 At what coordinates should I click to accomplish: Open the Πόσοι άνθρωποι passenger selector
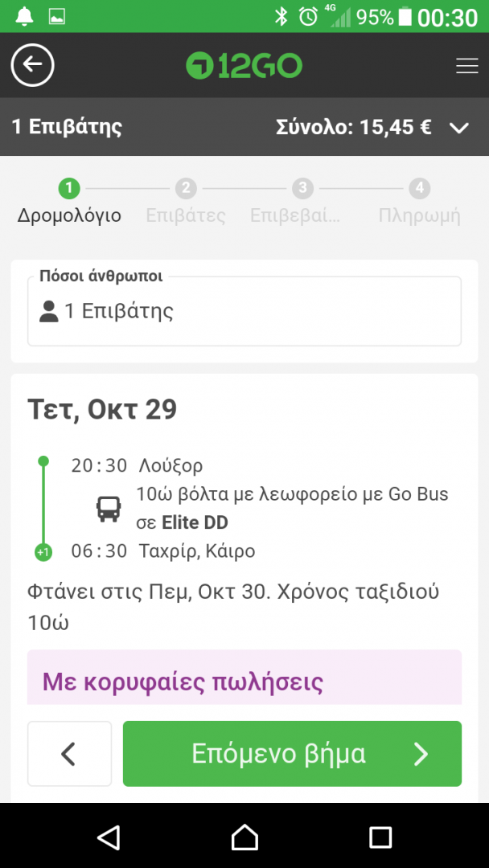[244, 311]
